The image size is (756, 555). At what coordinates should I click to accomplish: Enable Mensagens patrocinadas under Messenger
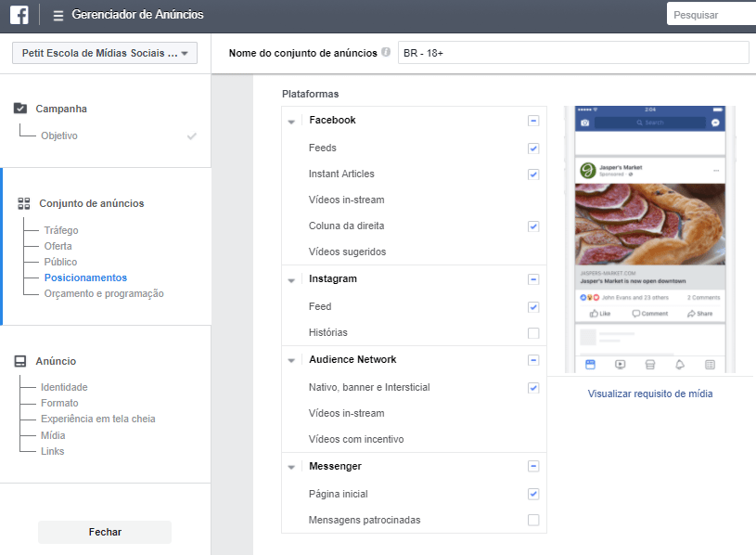tap(533, 520)
